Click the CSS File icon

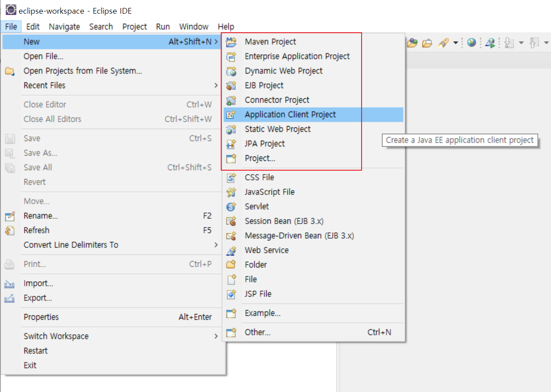point(231,178)
